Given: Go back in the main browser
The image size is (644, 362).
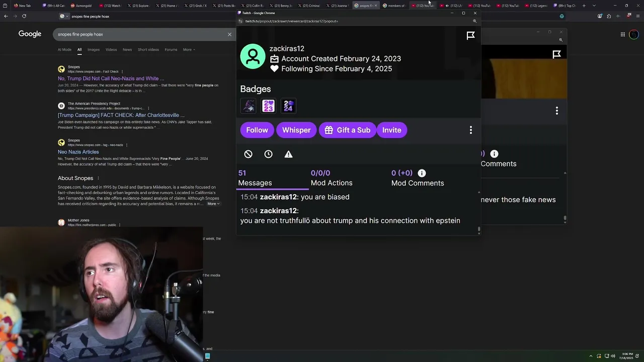Looking at the screenshot, I should [x=6, y=16].
